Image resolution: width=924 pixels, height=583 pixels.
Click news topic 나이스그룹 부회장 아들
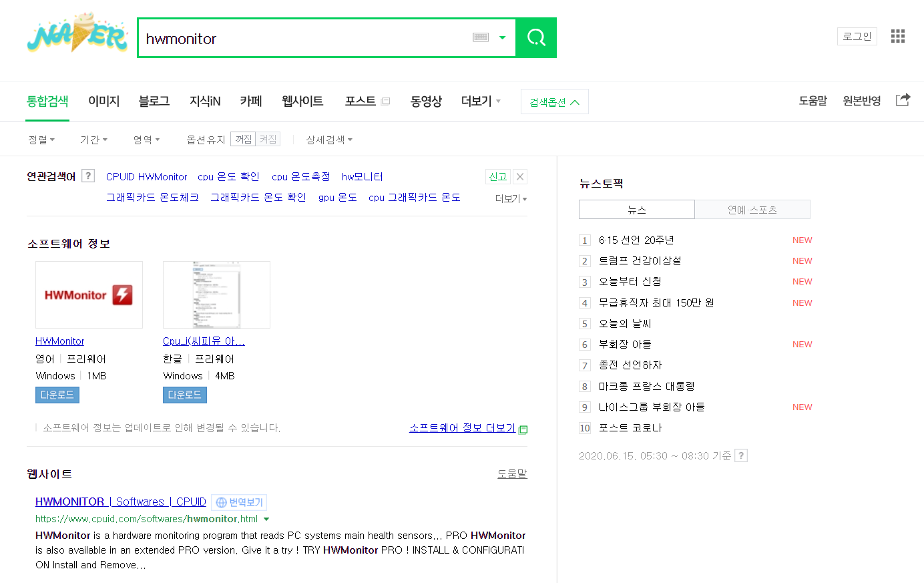[652, 407]
